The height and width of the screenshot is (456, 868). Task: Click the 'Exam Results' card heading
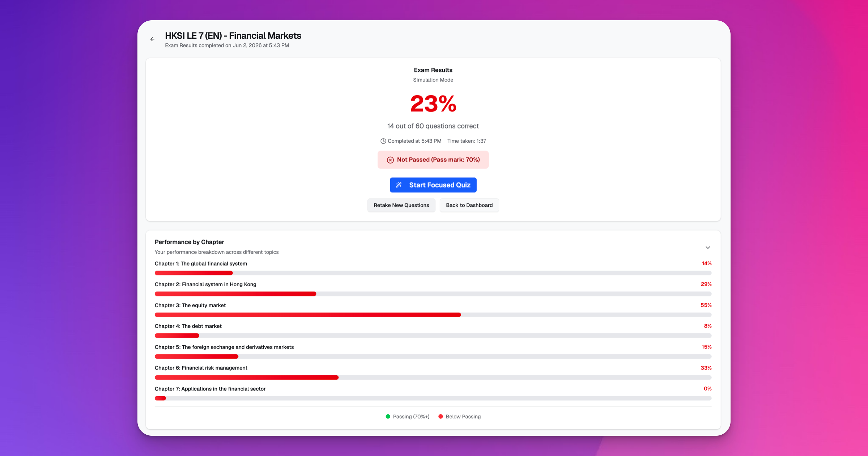tap(433, 70)
